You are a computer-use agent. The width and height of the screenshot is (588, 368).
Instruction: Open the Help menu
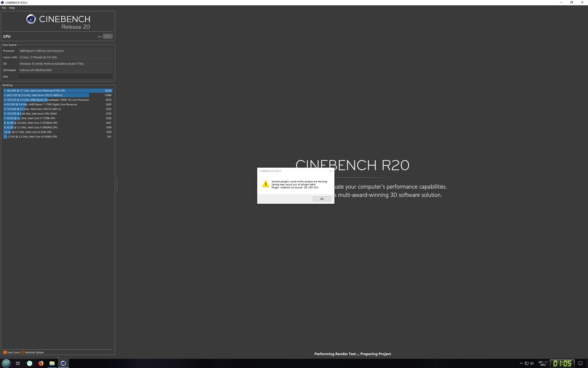pos(12,8)
